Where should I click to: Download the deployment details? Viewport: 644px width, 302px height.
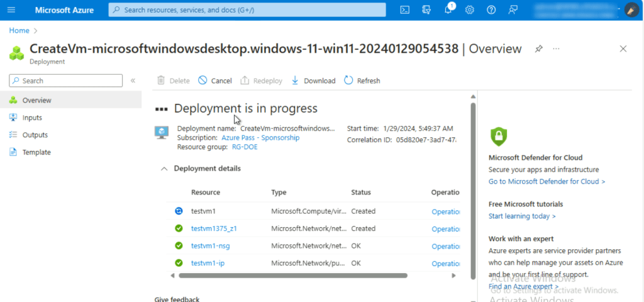click(x=313, y=81)
